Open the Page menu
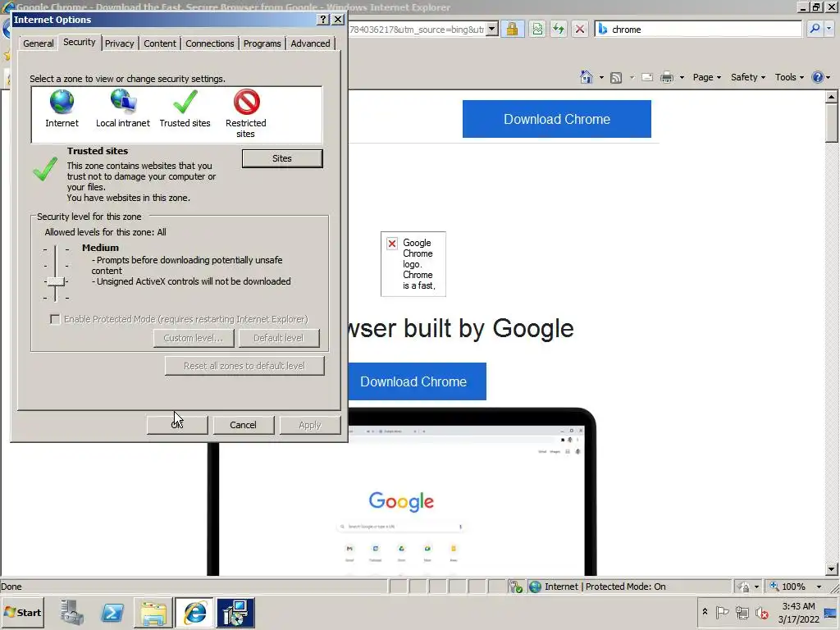 [706, 77]
